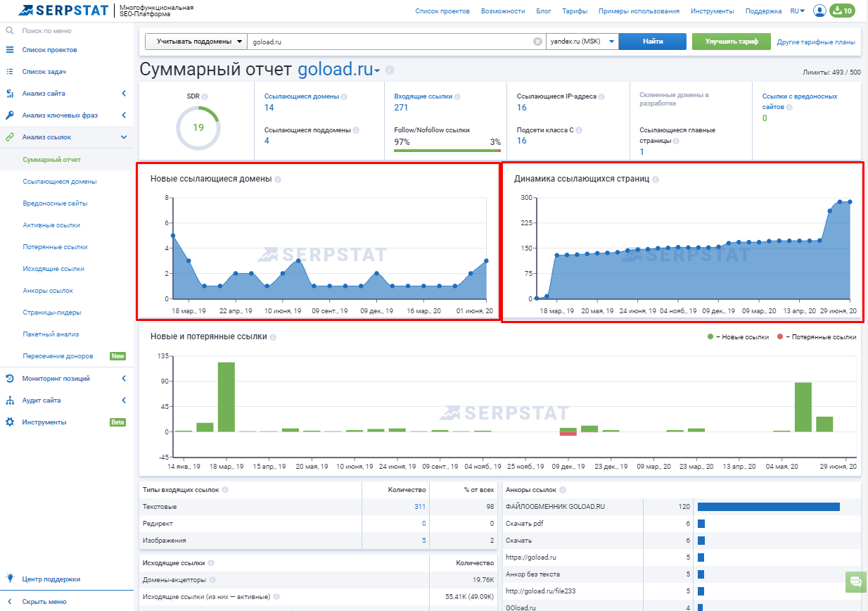868x611 pixels.
Task: Open Активные ссылки in sidebar
Action: tap(51, 225)
